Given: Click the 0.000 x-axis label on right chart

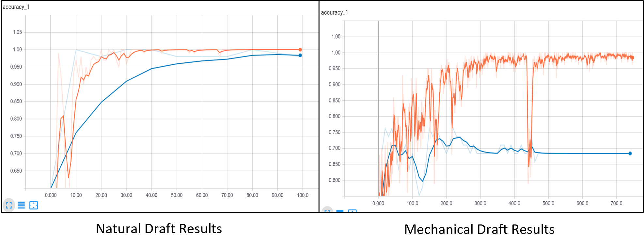Looking at the screenshot, I should pyautogui.click(x=378, y=203).
